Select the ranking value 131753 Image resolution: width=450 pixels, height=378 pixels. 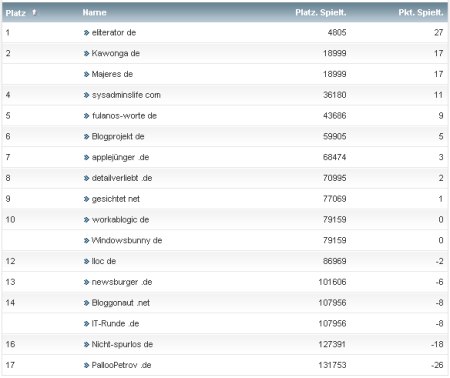pos(332,365)
